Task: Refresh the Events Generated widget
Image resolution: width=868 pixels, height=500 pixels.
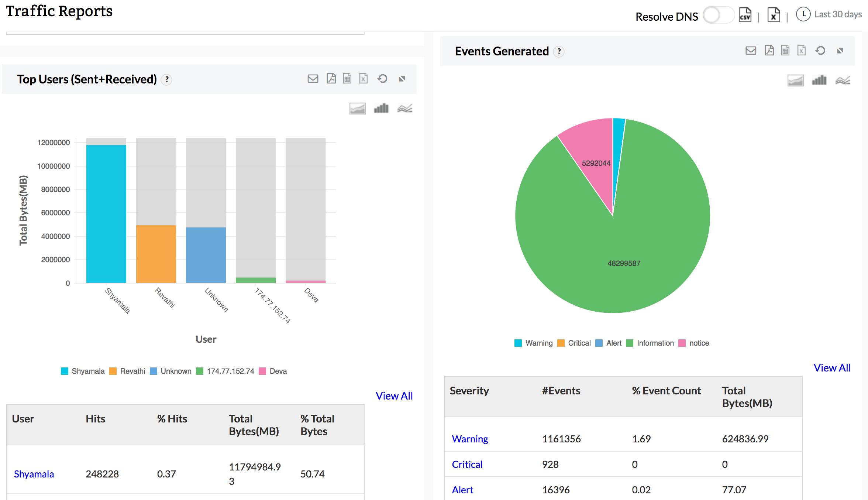Action: 820,51
